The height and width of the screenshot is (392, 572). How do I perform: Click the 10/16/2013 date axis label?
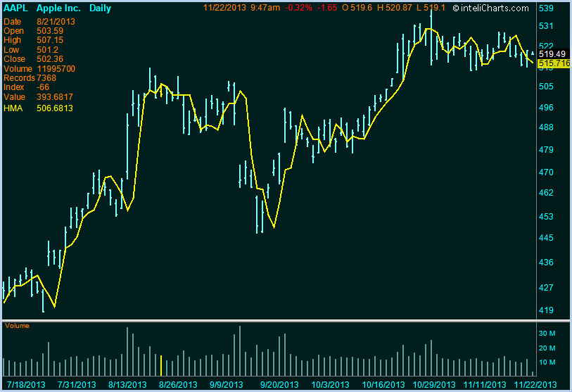pyautogui.click(x=383, y=385)
